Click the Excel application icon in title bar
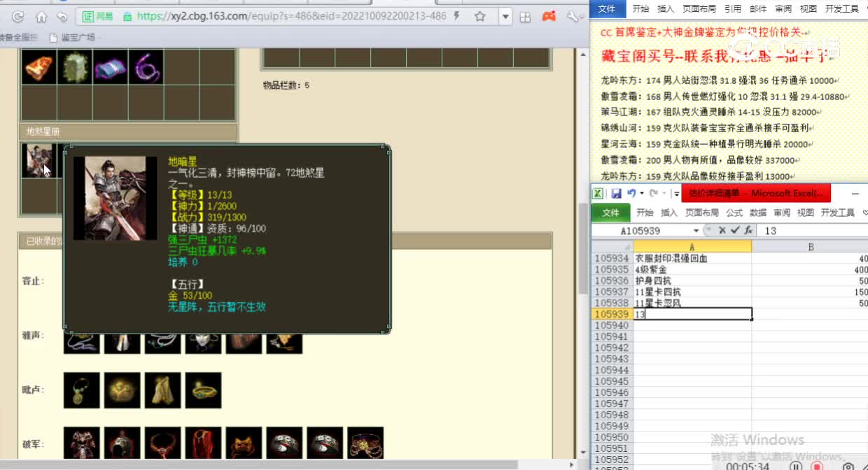The height and width of the screenshot is (470, 868). [598, 194]
